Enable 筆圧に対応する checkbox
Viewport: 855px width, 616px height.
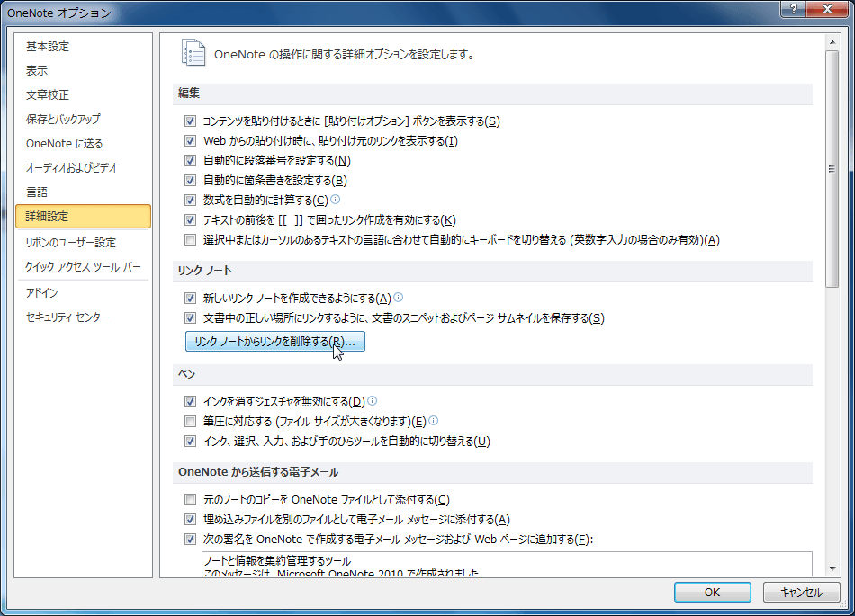(190, 421)
